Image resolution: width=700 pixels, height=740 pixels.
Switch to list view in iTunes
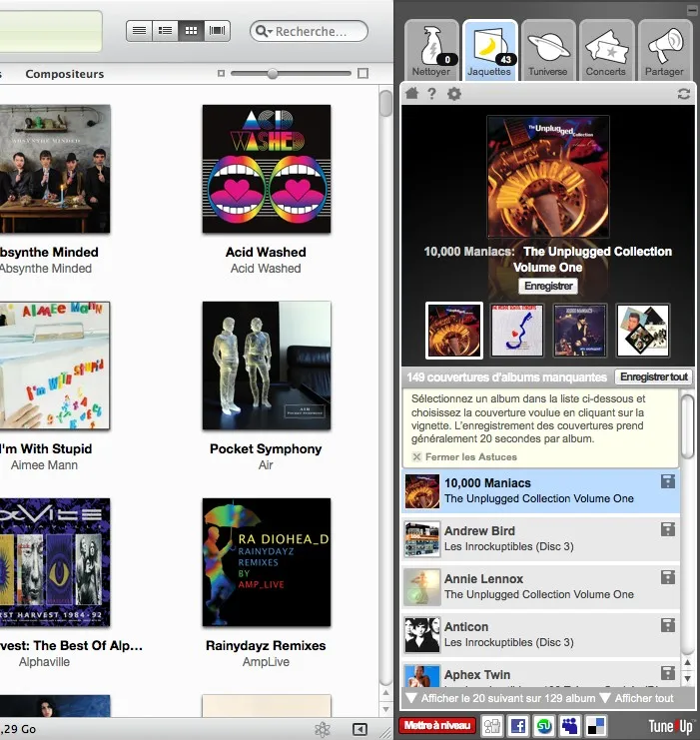tap(139, 31)
